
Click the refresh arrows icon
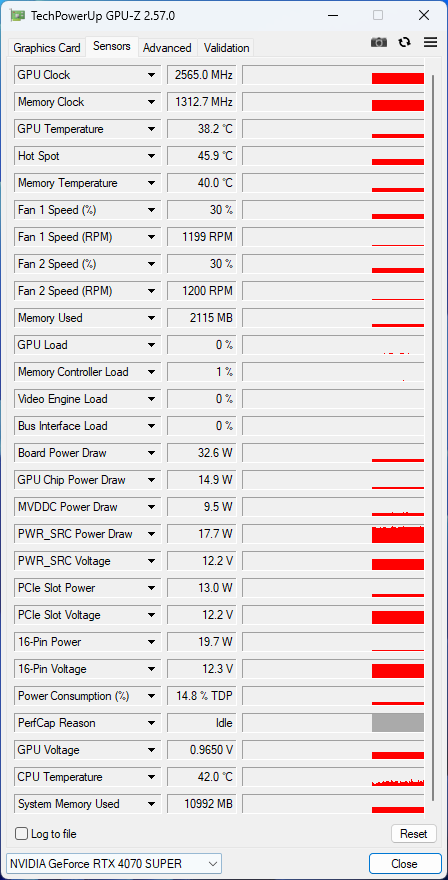[404, 42]
